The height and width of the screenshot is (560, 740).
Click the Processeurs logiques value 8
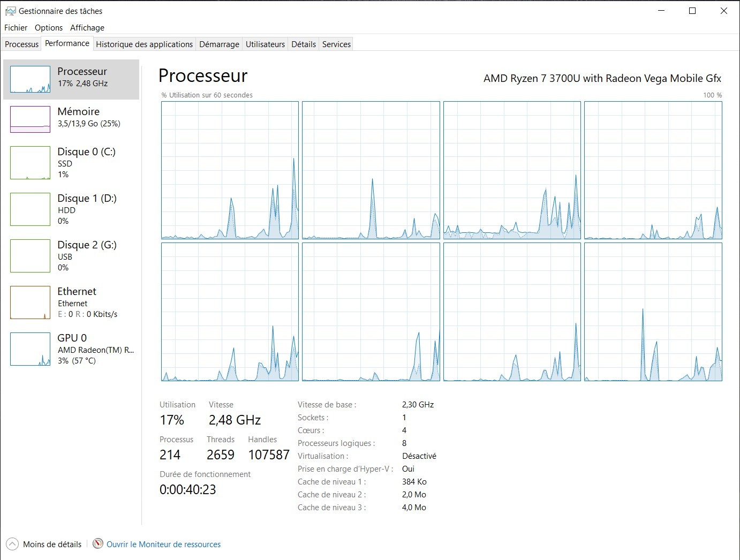coord(404,443)
